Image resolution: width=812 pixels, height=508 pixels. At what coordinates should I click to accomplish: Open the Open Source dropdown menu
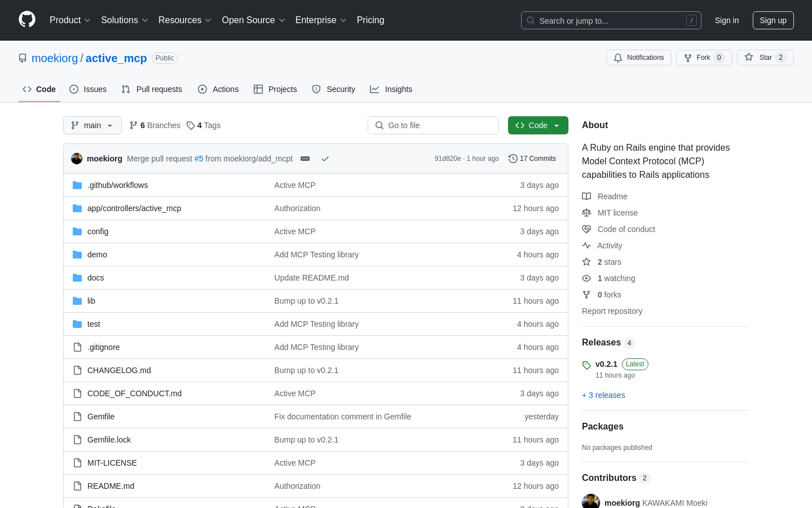[254, 20]
